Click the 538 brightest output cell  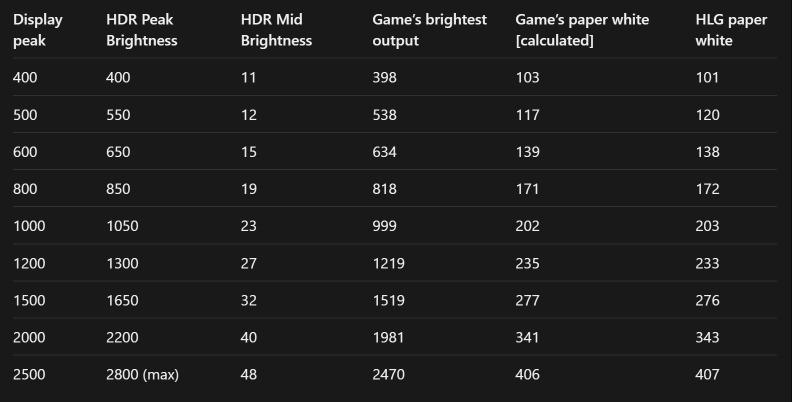(x=384, y=115)
